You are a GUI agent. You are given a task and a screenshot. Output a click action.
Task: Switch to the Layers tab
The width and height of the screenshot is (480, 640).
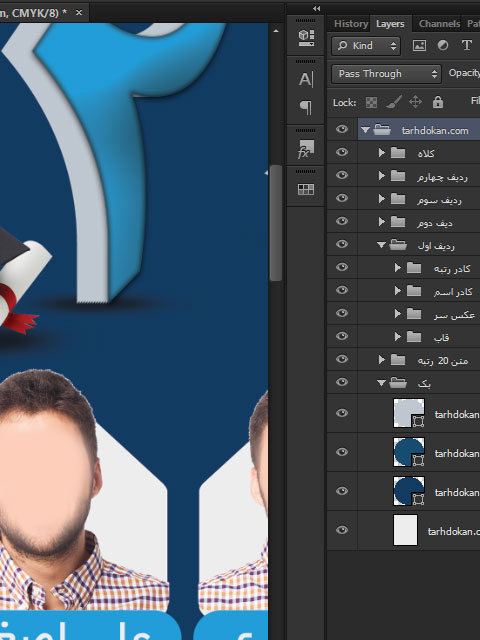(x=390, y=24)
